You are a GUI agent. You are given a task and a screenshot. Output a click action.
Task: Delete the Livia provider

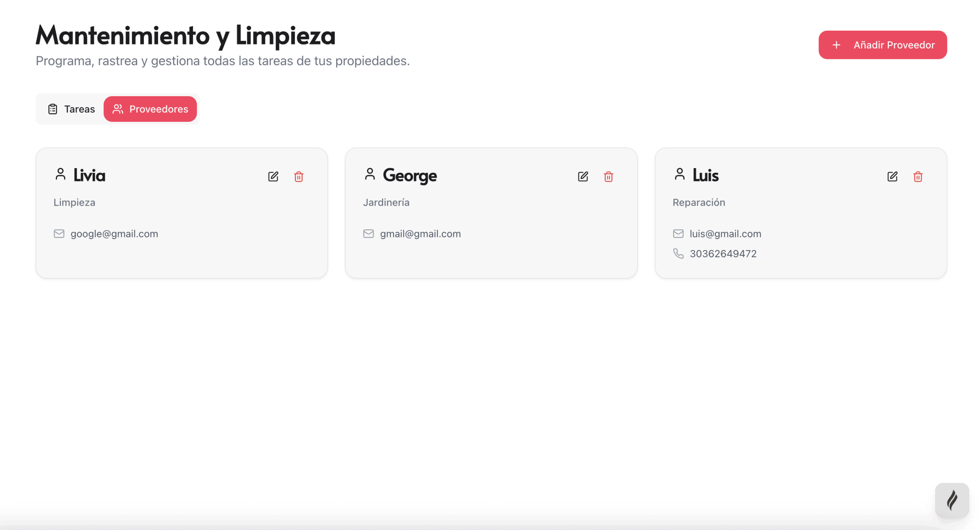[299, 177]
